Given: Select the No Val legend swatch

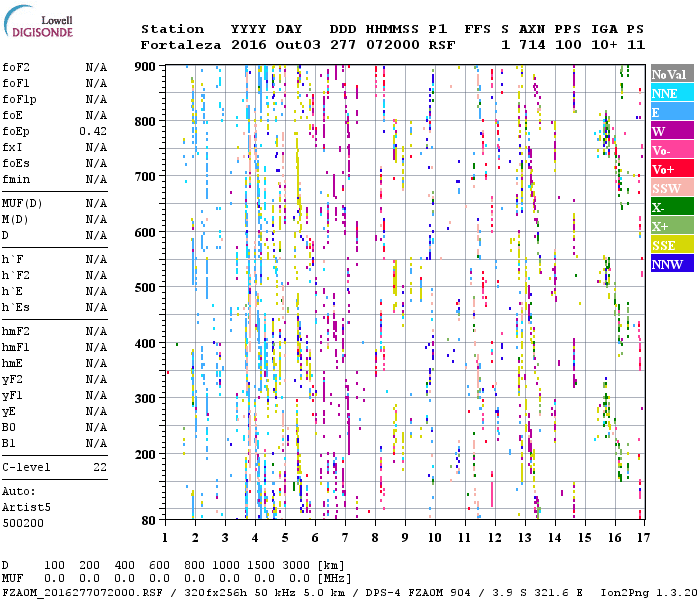Looking at the screenshot, I should (x=672, y=74).
